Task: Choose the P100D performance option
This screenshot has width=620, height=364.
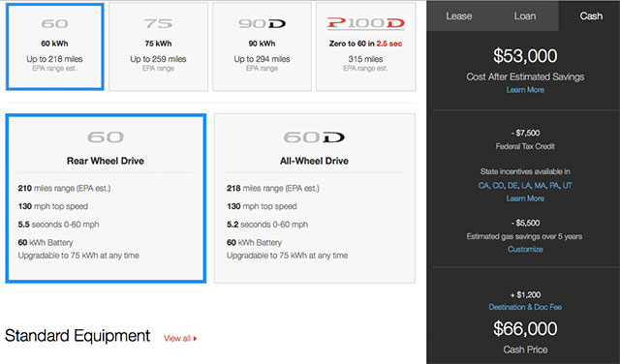Action: point(366,46)
